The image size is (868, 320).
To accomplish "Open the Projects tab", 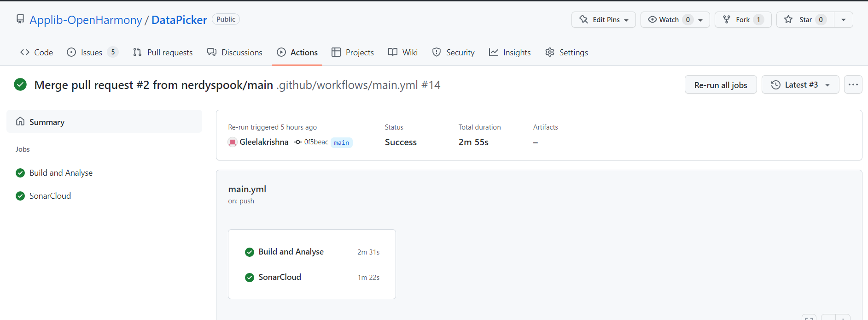I will [x=353, y=52].
